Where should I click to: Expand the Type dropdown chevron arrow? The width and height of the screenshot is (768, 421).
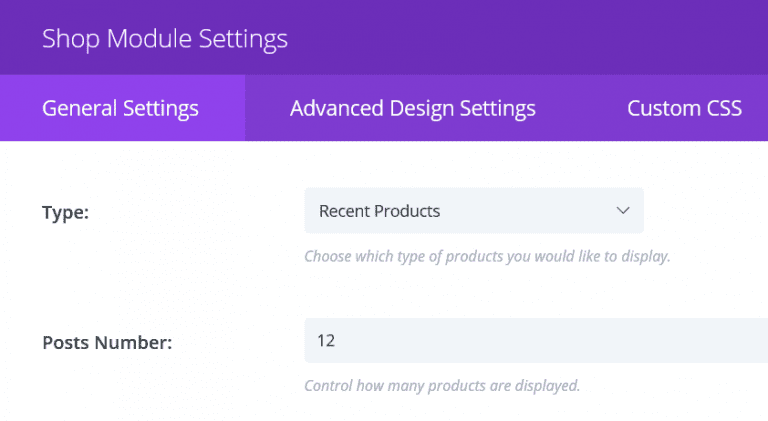[623, 211]
